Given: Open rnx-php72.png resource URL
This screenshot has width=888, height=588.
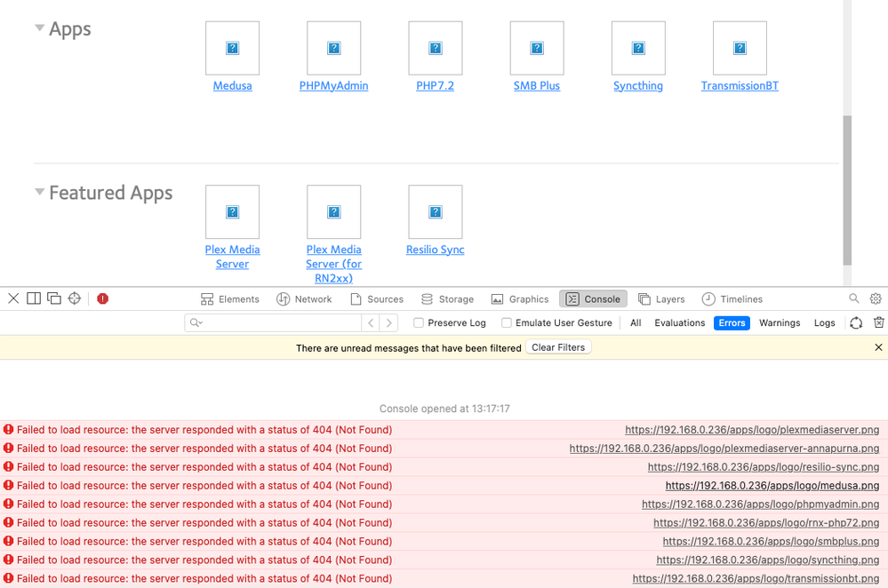Looking at the screenshot, I should coord(766,523).
